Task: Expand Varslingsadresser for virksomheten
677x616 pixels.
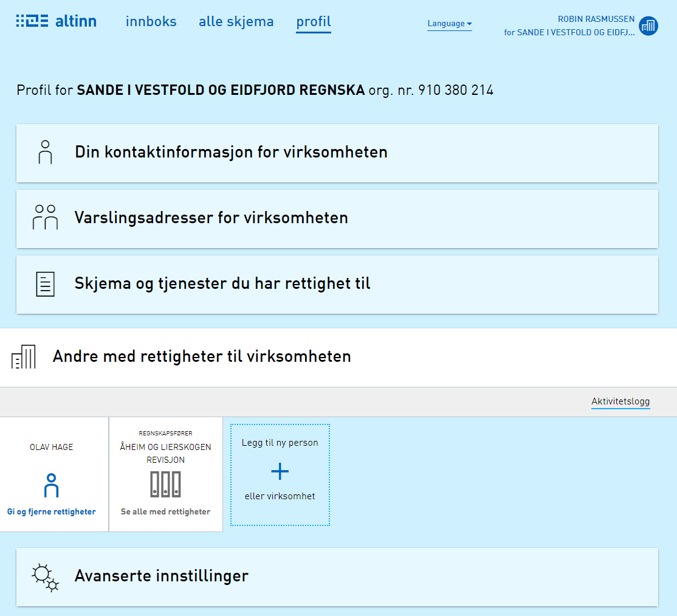Action: click(x=337, y=218)
